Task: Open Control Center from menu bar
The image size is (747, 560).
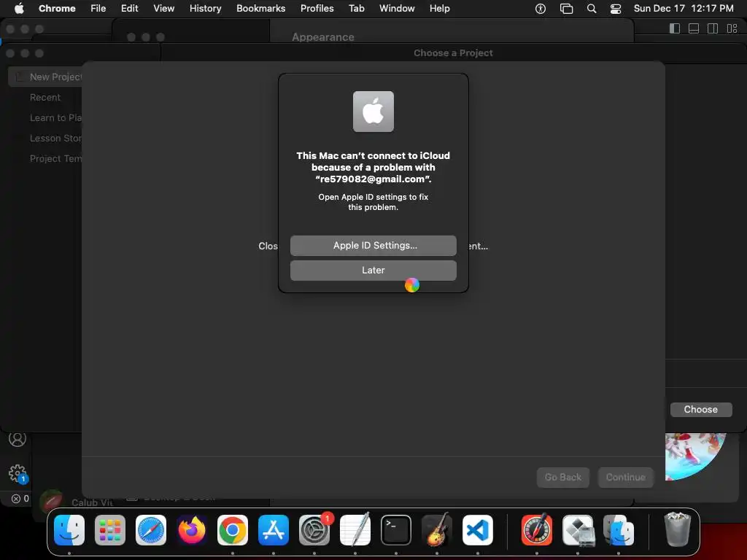Action: pyautogui.click(x=616, y=9)
